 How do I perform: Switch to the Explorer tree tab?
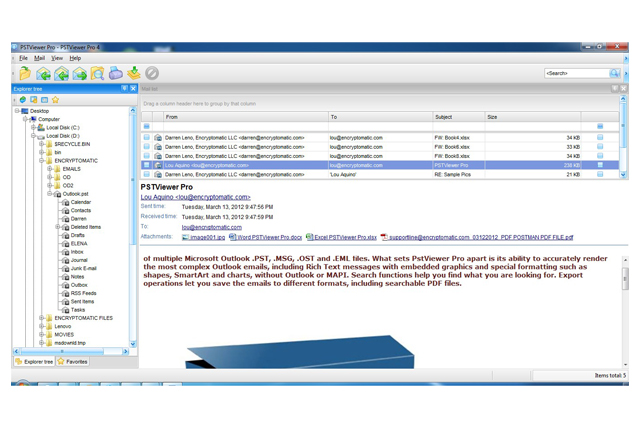pyautogui.click(x=34, y=362)
